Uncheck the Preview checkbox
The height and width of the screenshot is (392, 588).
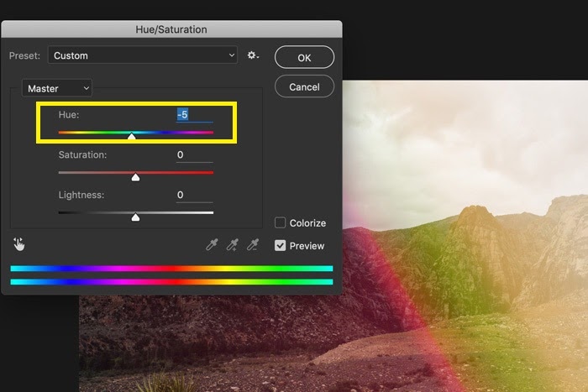(281, 246)
